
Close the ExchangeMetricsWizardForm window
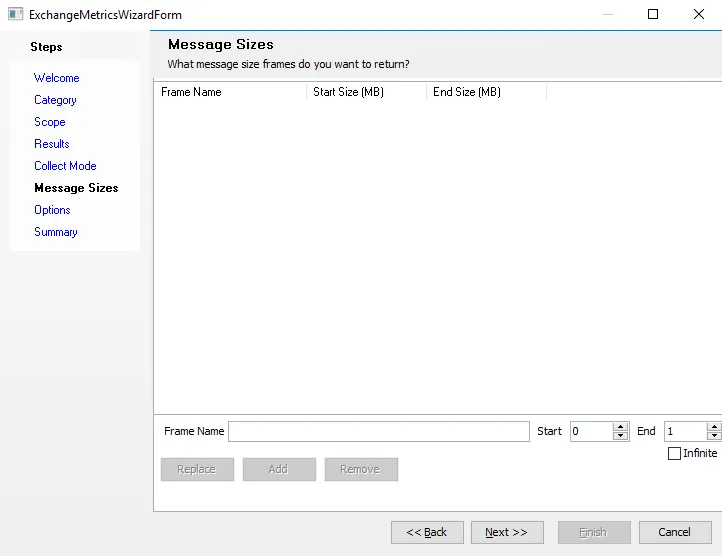[x=699, y=14]
